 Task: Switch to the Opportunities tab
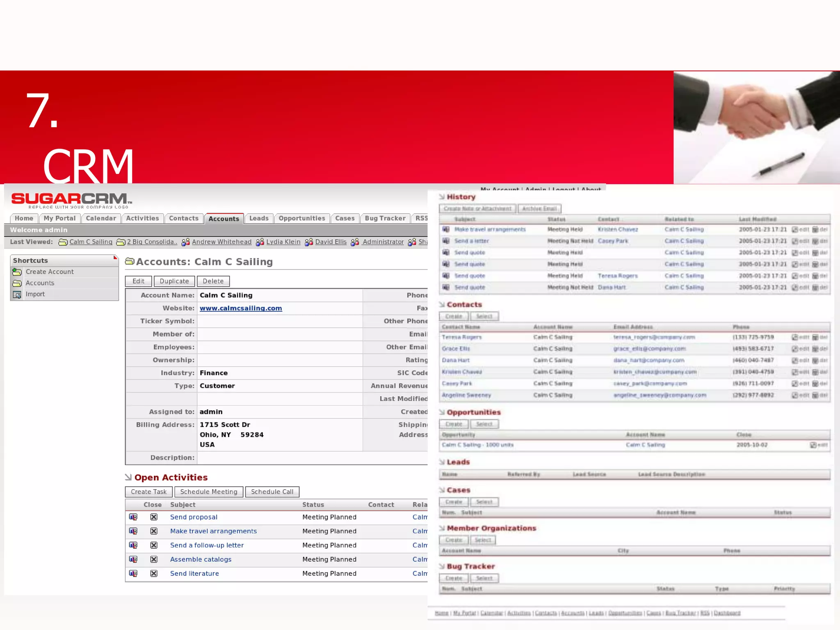(x=301, y=219)
